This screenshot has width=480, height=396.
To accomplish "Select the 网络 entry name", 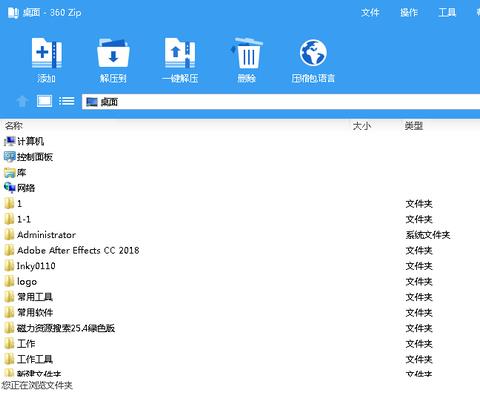I will 26,188.
